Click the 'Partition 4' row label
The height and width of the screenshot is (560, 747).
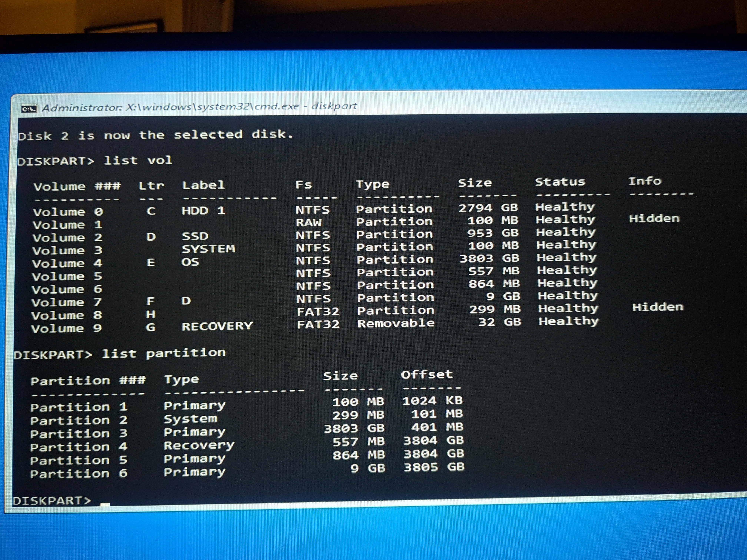(79, 447)
